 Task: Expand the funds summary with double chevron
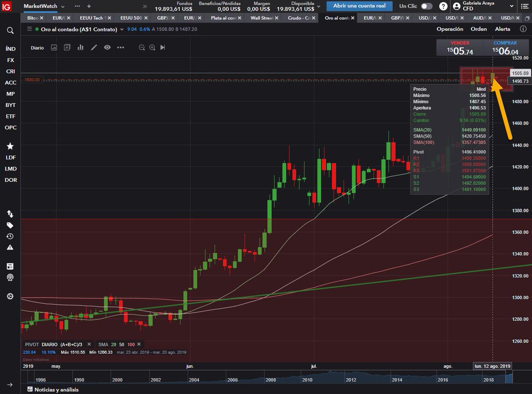click(x=145, y=6)
